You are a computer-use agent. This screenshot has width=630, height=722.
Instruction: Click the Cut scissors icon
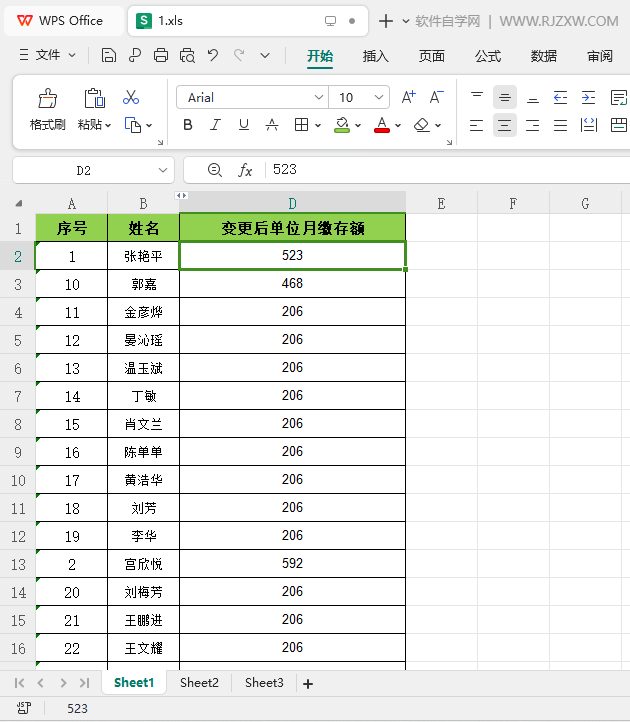[x=131, y=98]
